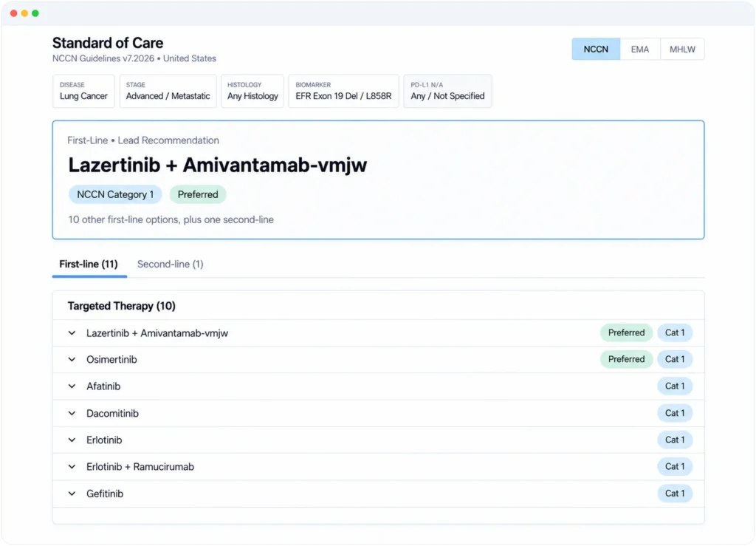Click the NCCN Guidelines v7.2026 subtitle
Image resolution: width=756 pixels, height=546 pixels.
(134, 58)
